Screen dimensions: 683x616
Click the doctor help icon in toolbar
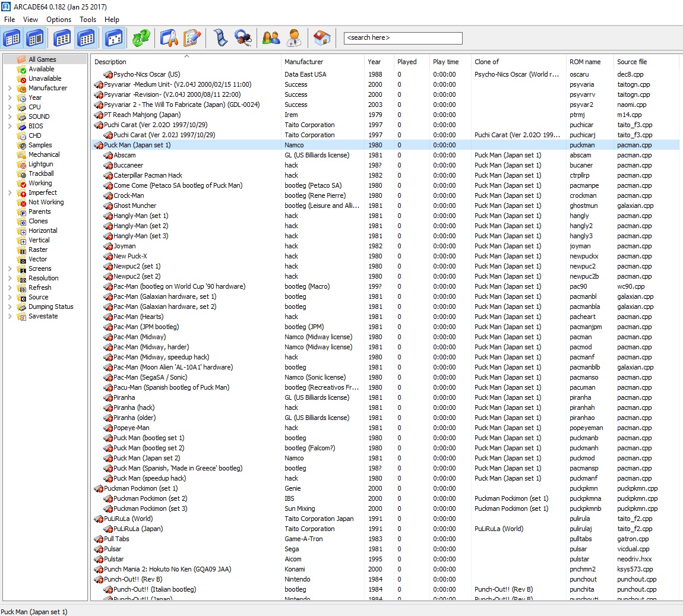coord(295,38)
